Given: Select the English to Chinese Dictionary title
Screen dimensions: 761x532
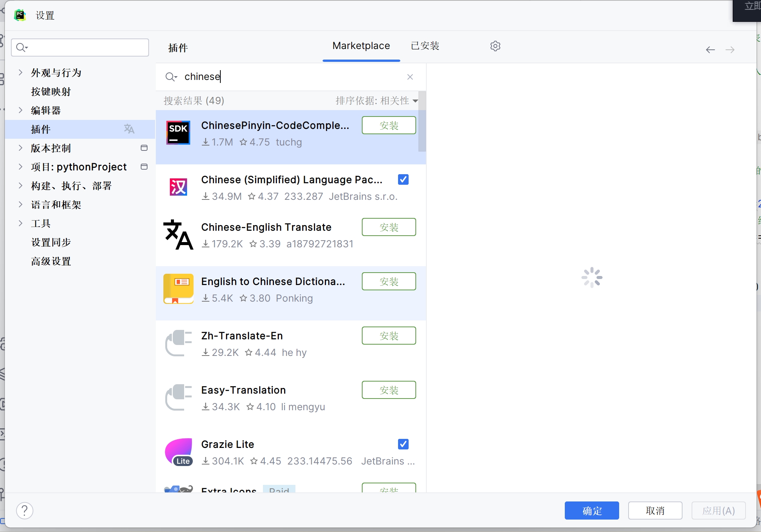Looking at the screenshot, I should point(273,282).
